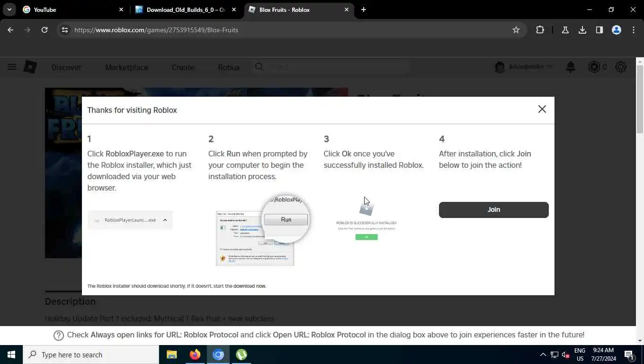
Task: Click the Chrome taskbar icon
Action: pos(218,355)
